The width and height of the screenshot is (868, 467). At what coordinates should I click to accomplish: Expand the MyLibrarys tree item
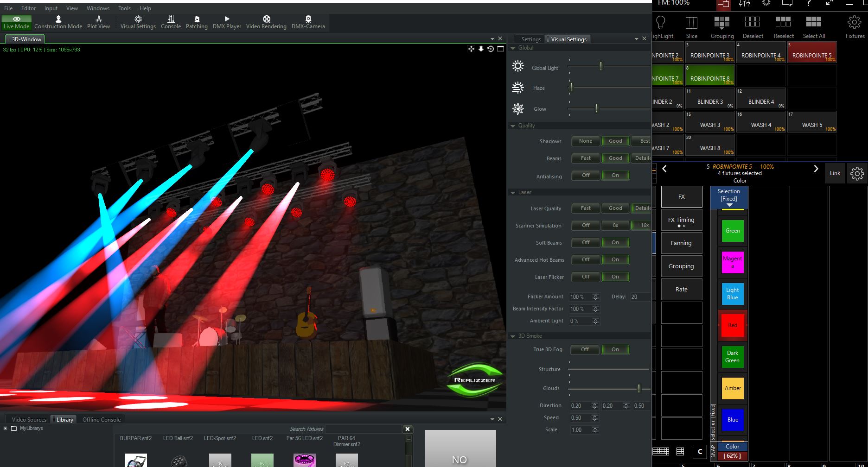6,429
